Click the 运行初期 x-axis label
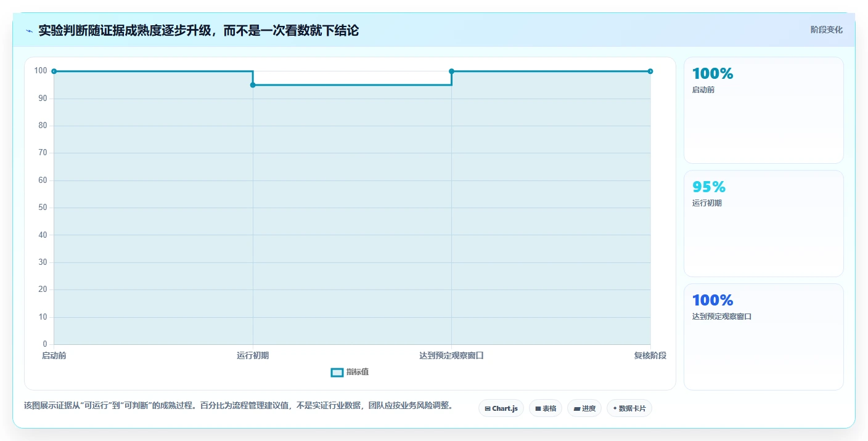The image size is (868, 441). pos(253,355)
